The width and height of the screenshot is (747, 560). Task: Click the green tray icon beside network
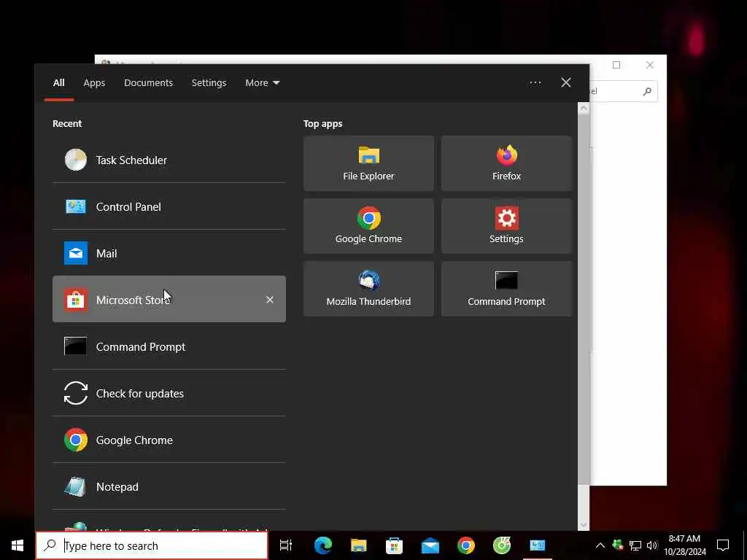click(x=618, y=545)
